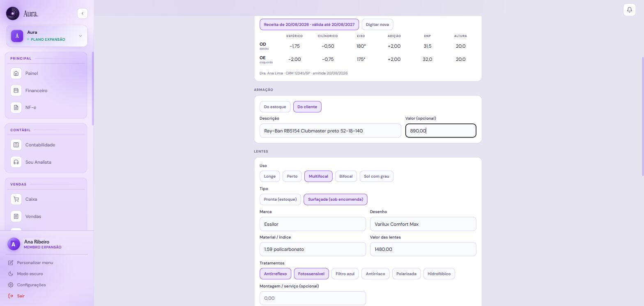Image resolution: width=644 pixels, height=306 pixels.
Task: Click the Contabilidade calculator icon
Action: pyautogui.click(x=16, y=145)
